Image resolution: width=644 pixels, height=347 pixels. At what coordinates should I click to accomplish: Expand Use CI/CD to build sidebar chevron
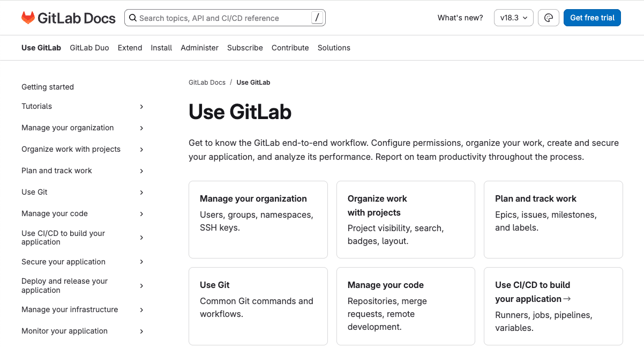click(141, 238)
